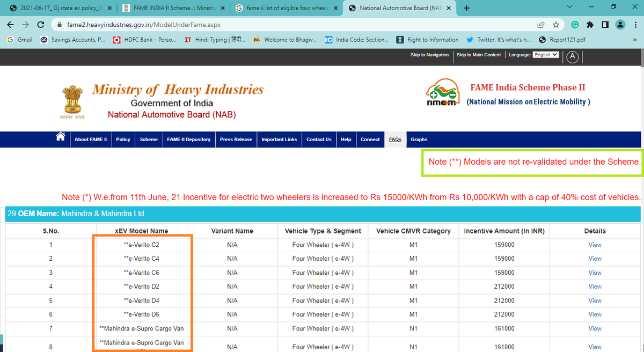Show more bookmarks with the double chevron
Viewport: 644px width, 352px height.
pos(635,40)
